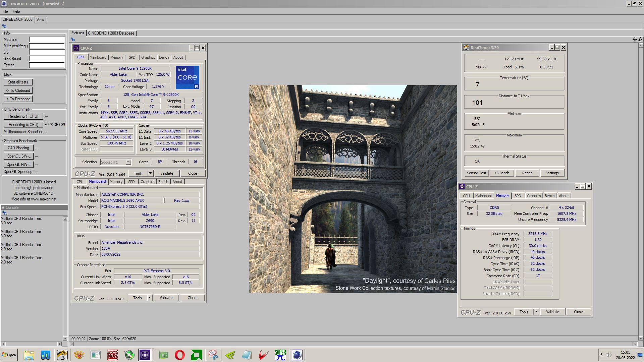Show hidden tray icons arrow
This screenshot has width=644, height=362.
[601, 354]
